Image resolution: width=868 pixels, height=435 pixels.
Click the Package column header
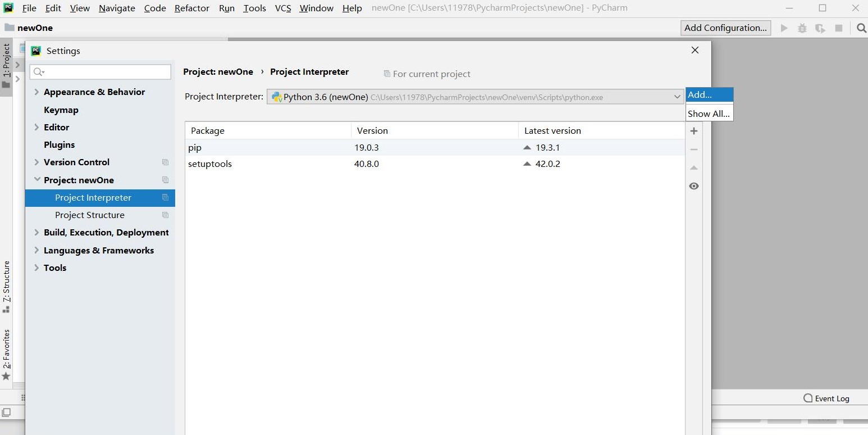tap(268, 131)
